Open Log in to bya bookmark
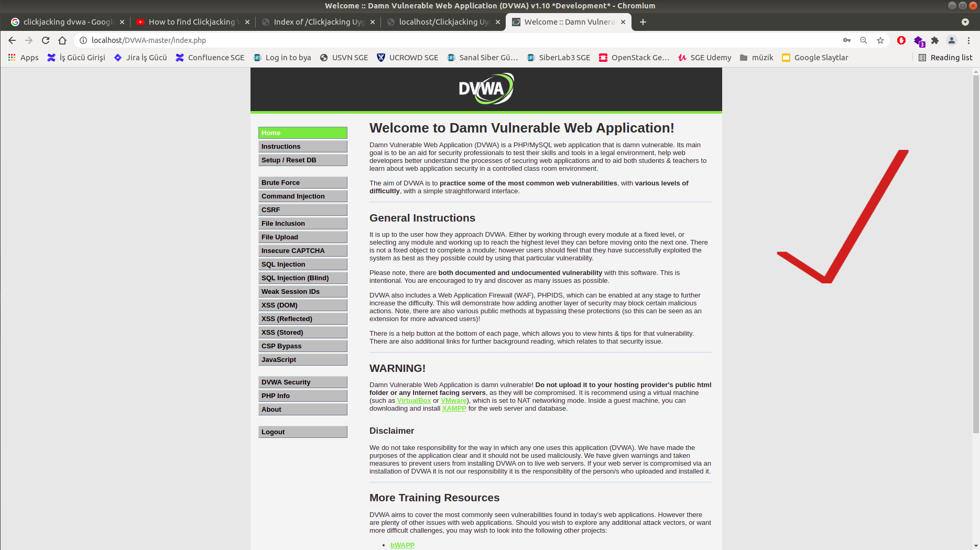Screen dimensions: 980x550 click(x=282, y=58)
